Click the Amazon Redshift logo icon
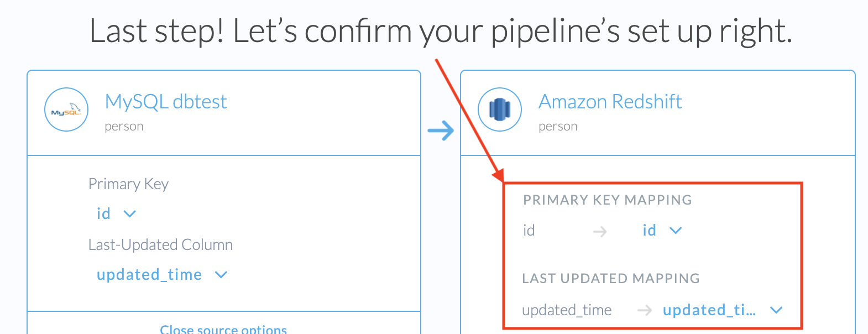The width and height of the screenshot is (868, 334). pos(500,109)
